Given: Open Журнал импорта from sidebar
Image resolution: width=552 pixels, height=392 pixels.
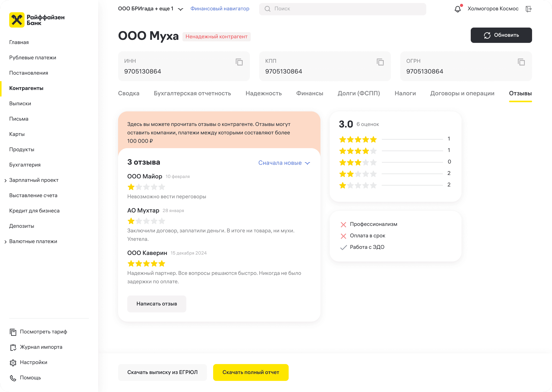Looking at the screenshot, I should (41, 347).
